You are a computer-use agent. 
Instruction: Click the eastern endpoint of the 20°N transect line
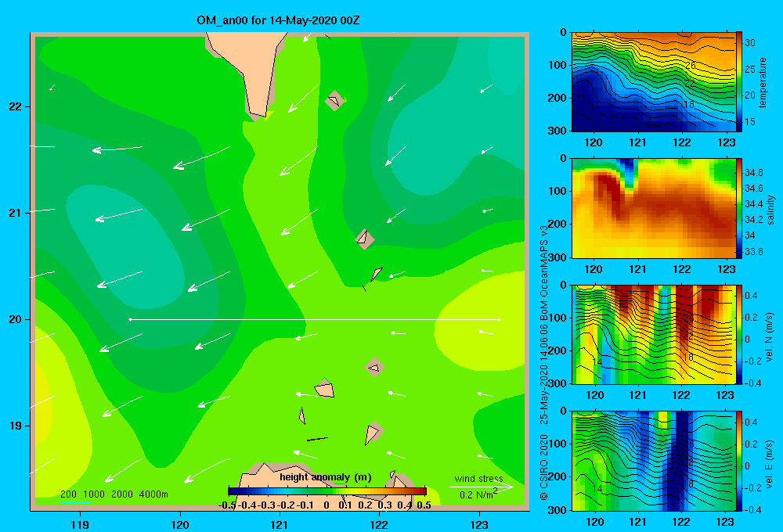coord(500,319)
